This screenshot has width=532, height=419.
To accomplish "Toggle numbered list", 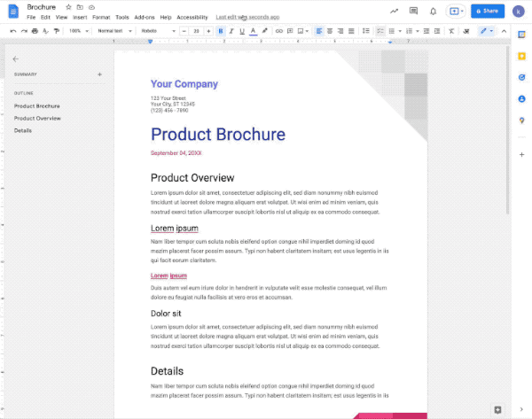I will pyautogui.click(x=409, y=31).
